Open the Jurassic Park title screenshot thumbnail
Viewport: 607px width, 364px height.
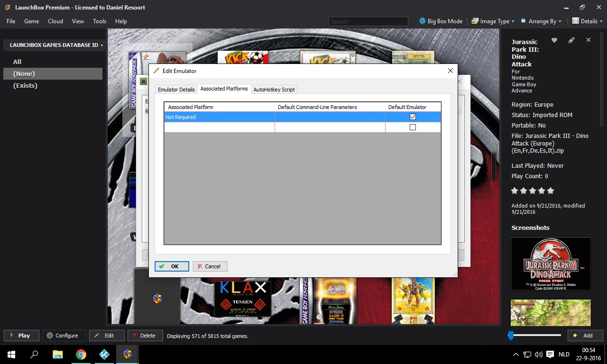[x=551, y=264]
